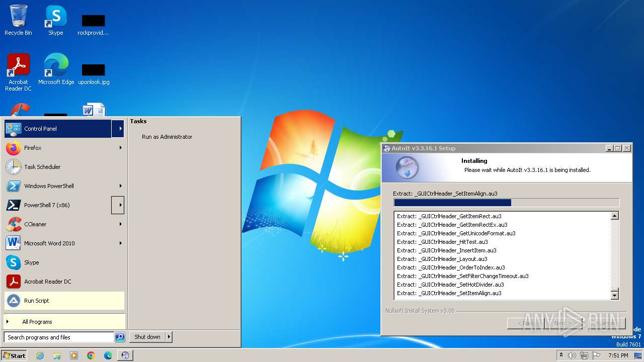The image size is (644, 362).
Task: Select log line _GUICtrlHeader_GetItemRect.au3
Action: tap(449, 216)
